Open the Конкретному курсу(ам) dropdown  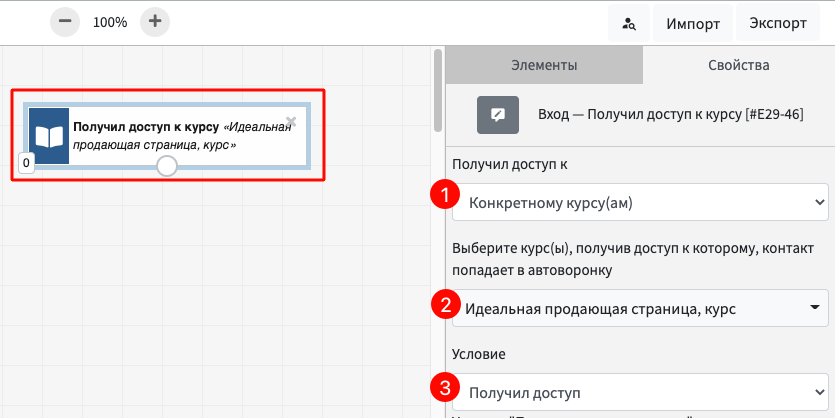pos(640,204)
